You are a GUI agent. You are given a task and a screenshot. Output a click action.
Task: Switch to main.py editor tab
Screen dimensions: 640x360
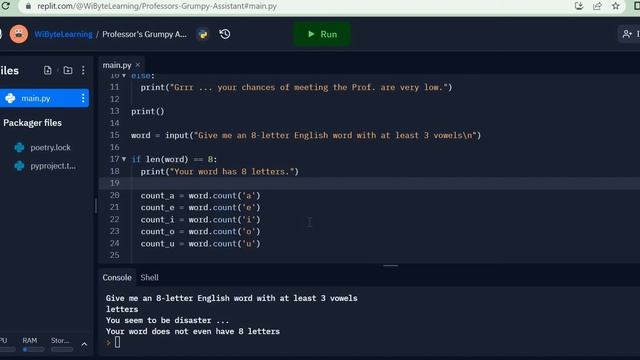[x=117, y=65]
